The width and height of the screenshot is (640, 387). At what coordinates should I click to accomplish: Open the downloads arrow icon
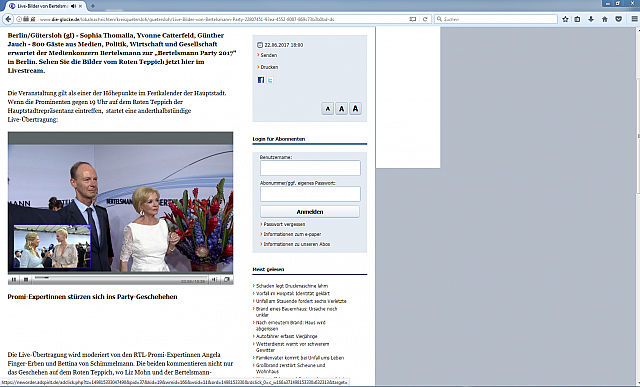tap(591, 19)
